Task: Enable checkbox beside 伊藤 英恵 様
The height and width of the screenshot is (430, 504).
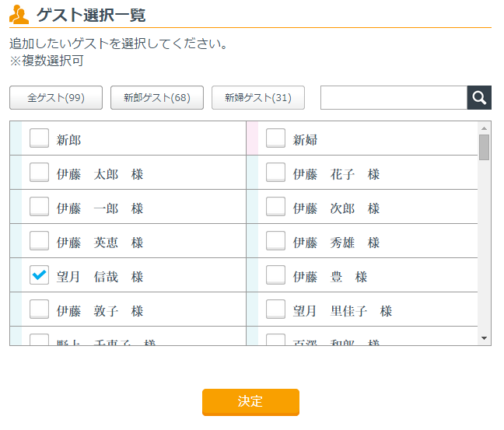Action: click(39, 241)
